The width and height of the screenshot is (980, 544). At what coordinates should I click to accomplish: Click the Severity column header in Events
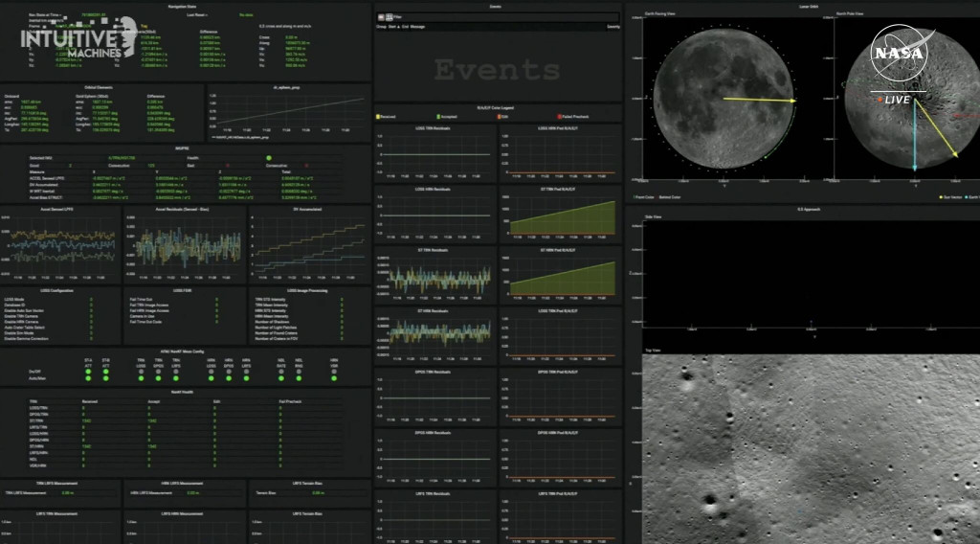pos(613,26)
